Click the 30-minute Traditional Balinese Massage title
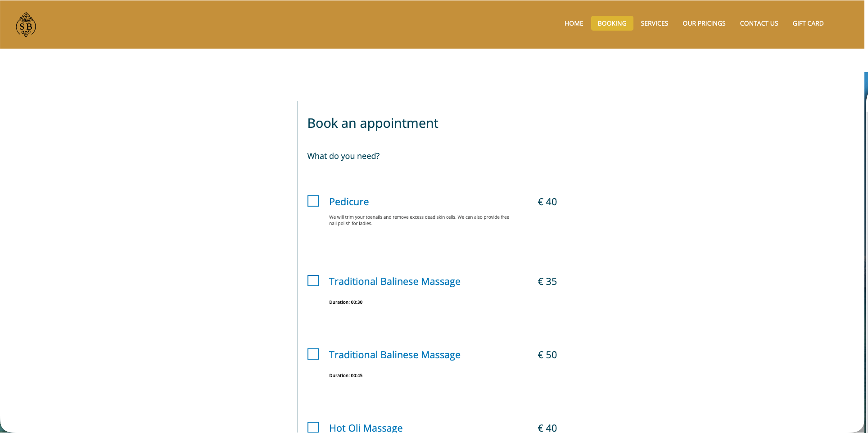868x433 pixels. 394,281
